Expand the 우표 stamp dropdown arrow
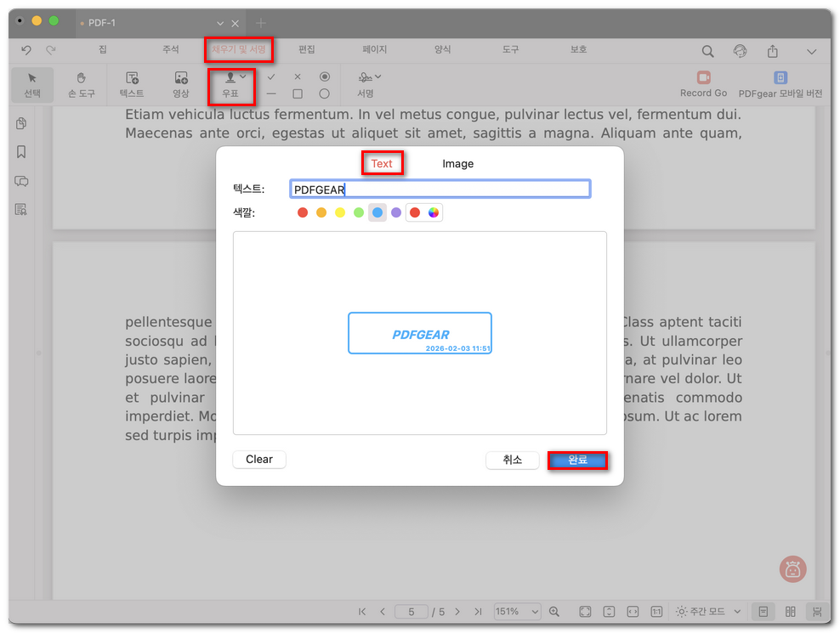 point(243,76)
